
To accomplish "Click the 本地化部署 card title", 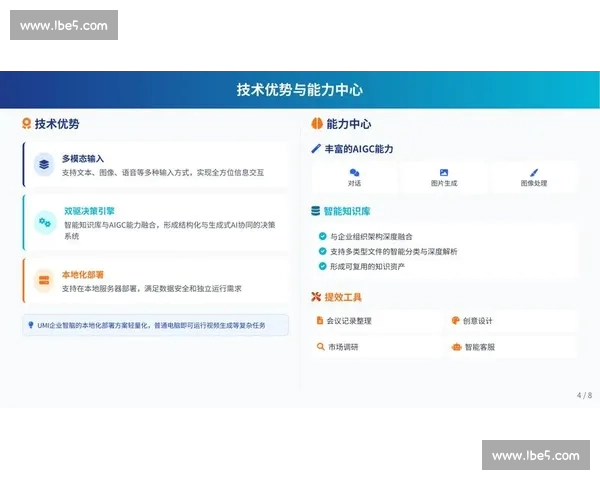I will coord(83,274).
